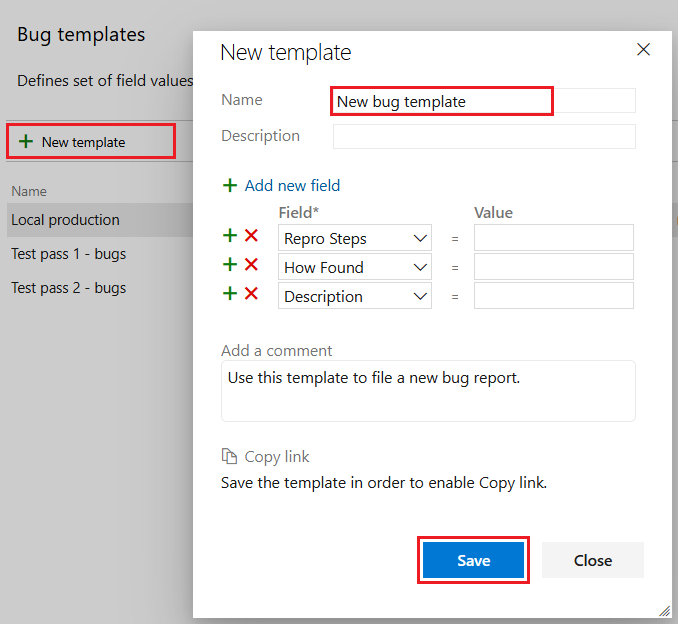This screenshot has height=624, width=678.
Task: Remove the Repro Steps field row
Action: point(252,236)
